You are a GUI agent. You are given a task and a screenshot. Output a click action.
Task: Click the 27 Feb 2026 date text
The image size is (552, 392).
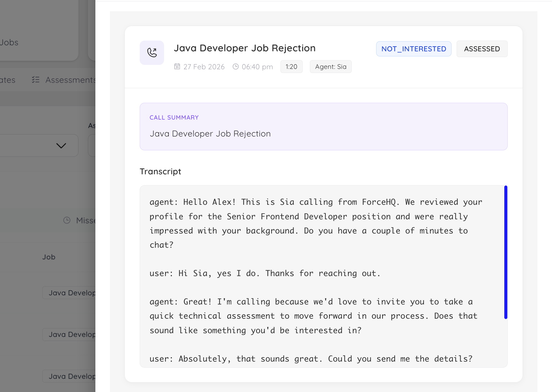[x=204, y=67]
